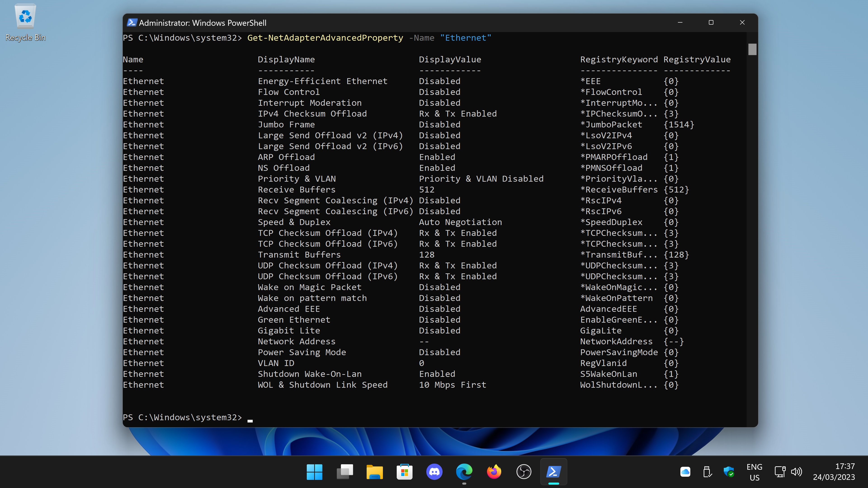Open Microsoft Edge from the taskbar
This screenshot has width=868, height=488.
click(464, 472)
